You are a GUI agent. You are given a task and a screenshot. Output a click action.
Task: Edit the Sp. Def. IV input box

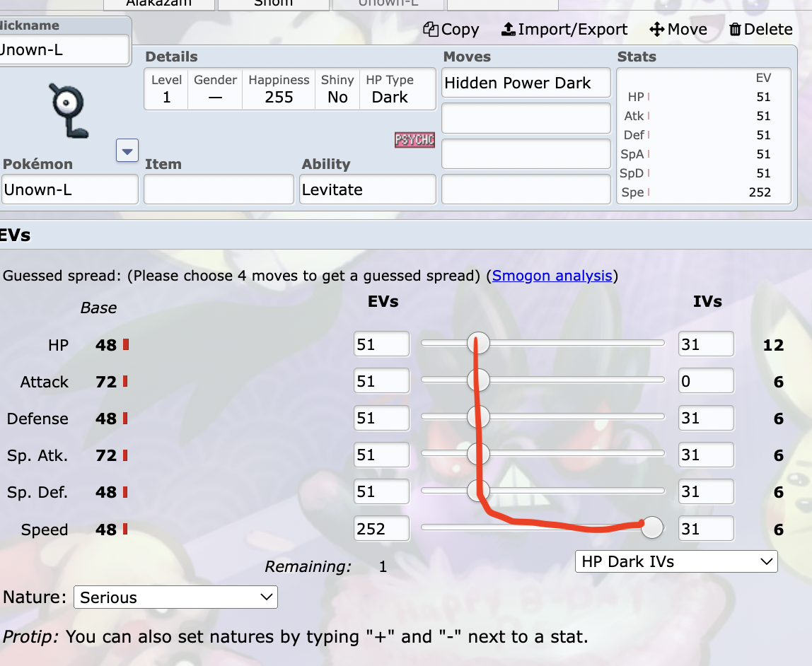(x=707, y=491)
